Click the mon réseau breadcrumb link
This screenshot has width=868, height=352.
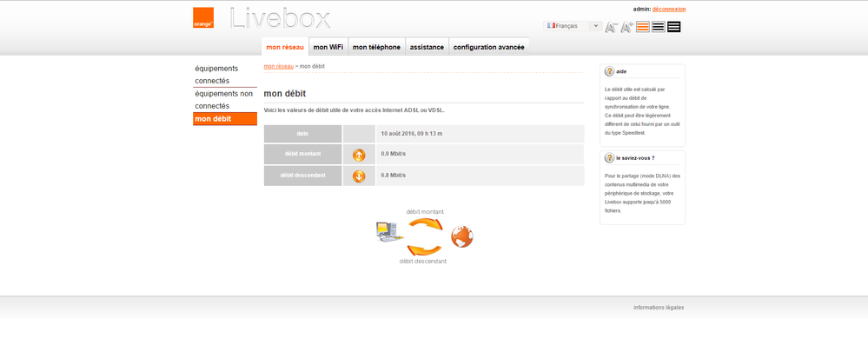278,66
